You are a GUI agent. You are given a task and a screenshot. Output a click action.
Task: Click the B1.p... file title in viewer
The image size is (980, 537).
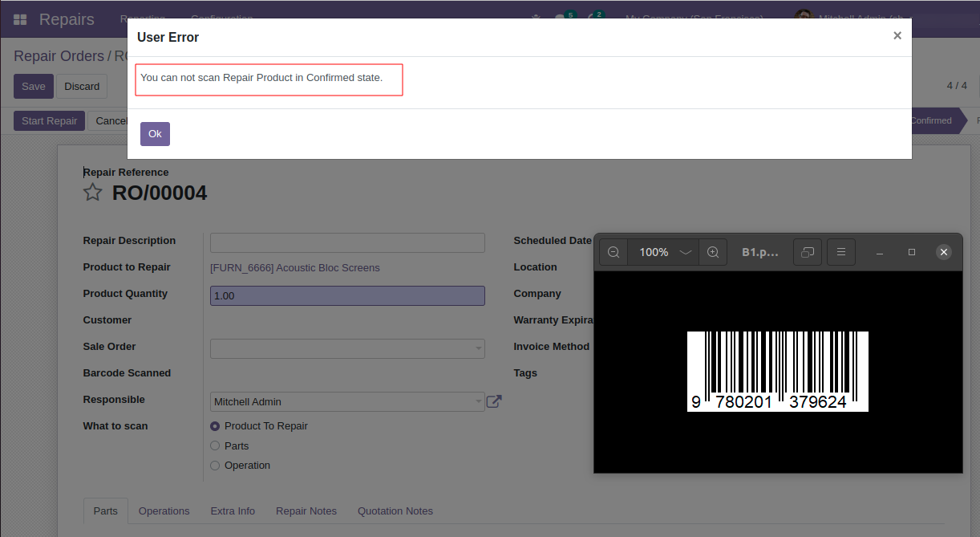[760, 252]
